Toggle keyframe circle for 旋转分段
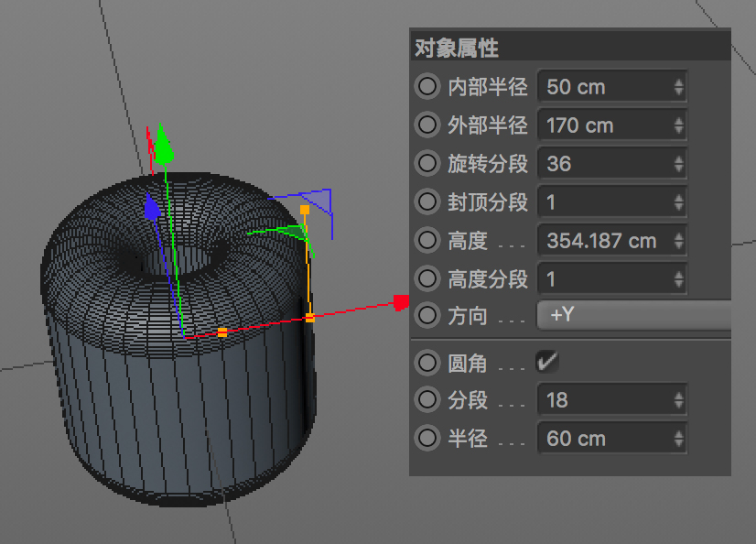 [427, 164]
